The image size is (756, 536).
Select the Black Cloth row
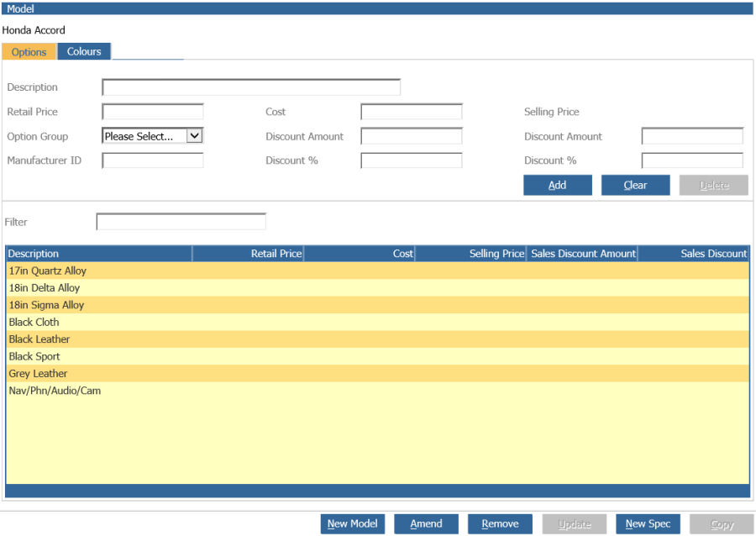click(x=377, y=322)
